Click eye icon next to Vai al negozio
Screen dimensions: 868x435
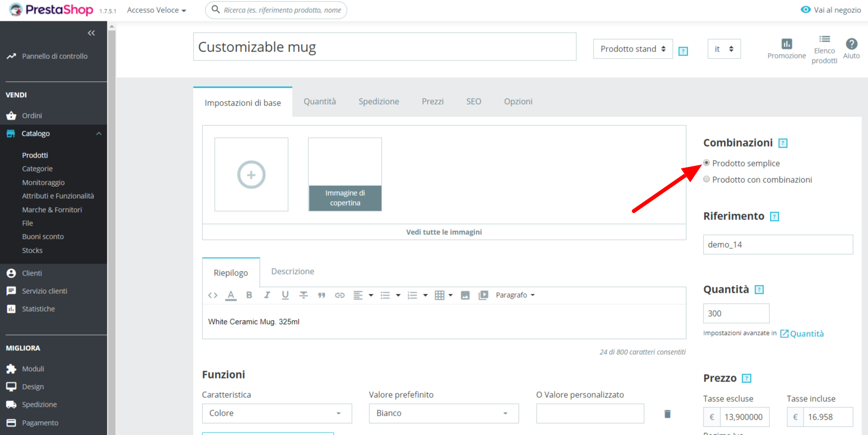click(x=806, y=9)
